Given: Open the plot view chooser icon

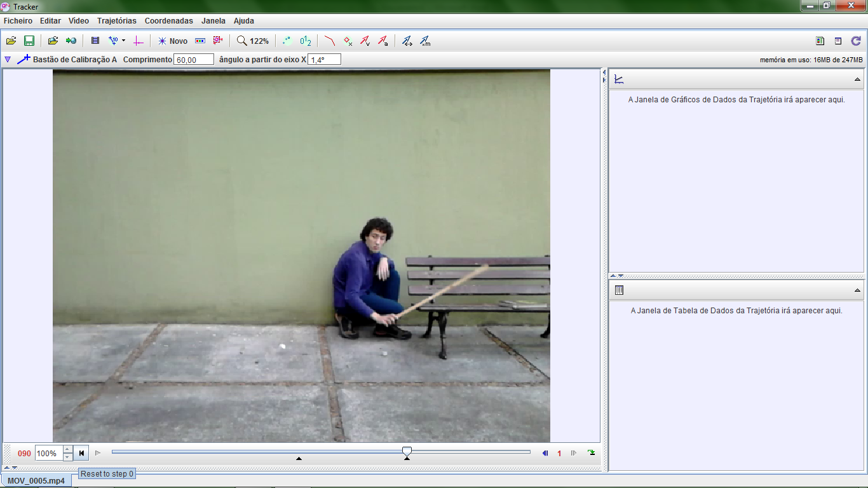Looking at the screenshot, I should click(x=619, y=79).
